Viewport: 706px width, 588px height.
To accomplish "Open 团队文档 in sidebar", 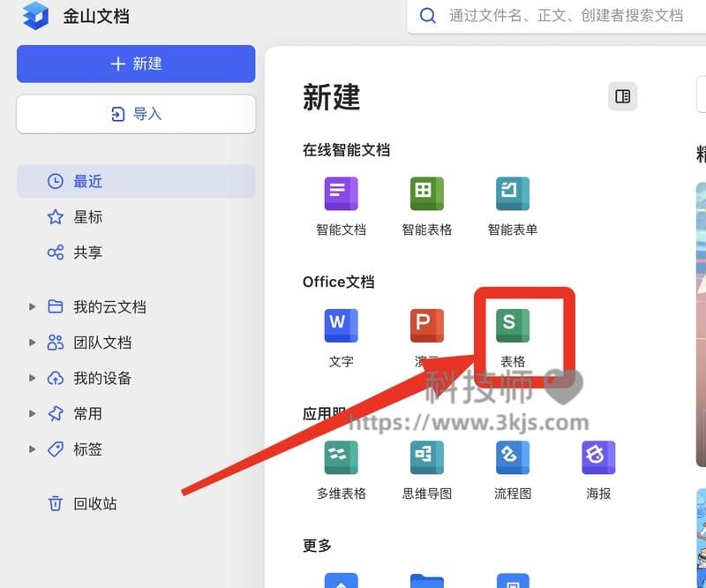I will tap(102, 343).
